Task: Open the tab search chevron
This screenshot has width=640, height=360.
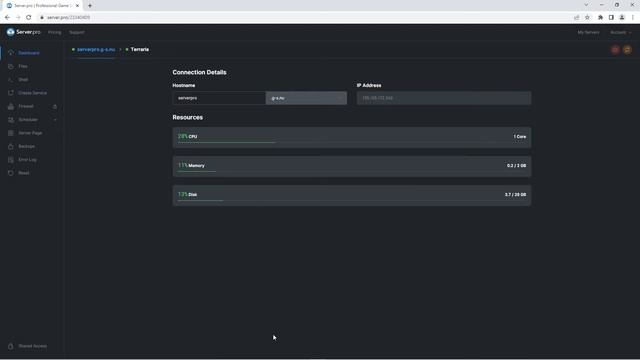Action: (x=586, y=5)
